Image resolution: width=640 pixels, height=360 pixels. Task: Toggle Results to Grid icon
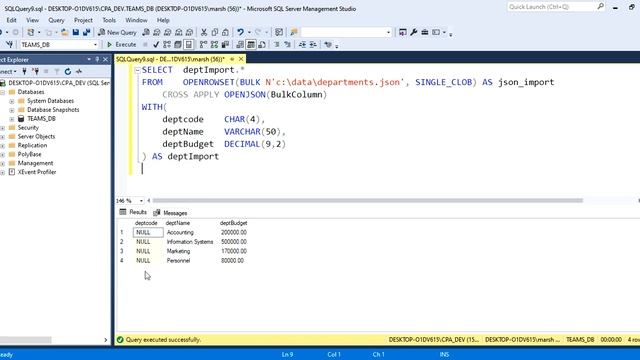[251, 44]
